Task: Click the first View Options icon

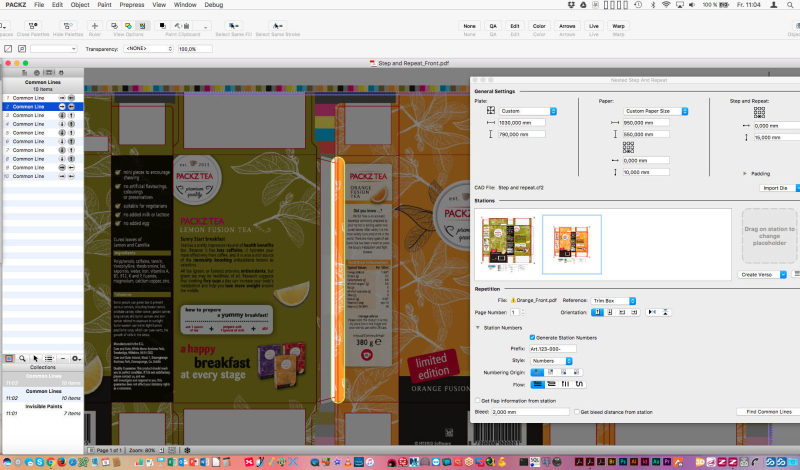Action: (114, 26)
